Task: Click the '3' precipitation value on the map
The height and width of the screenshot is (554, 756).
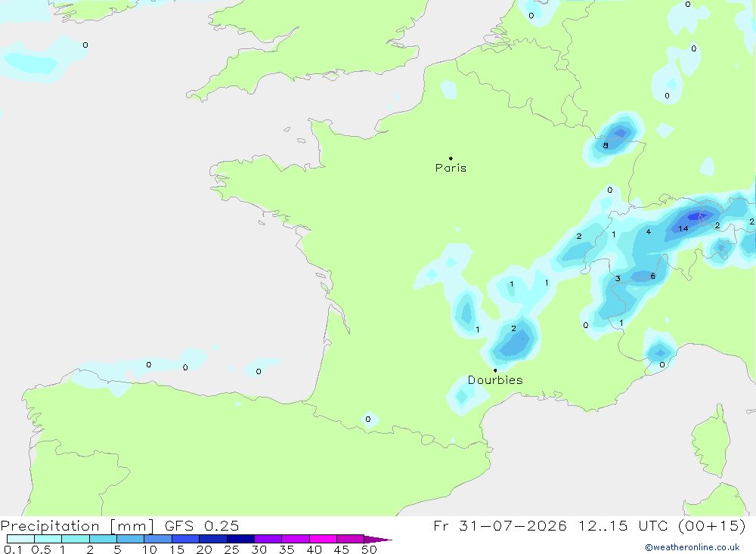Action: (618, 278)
